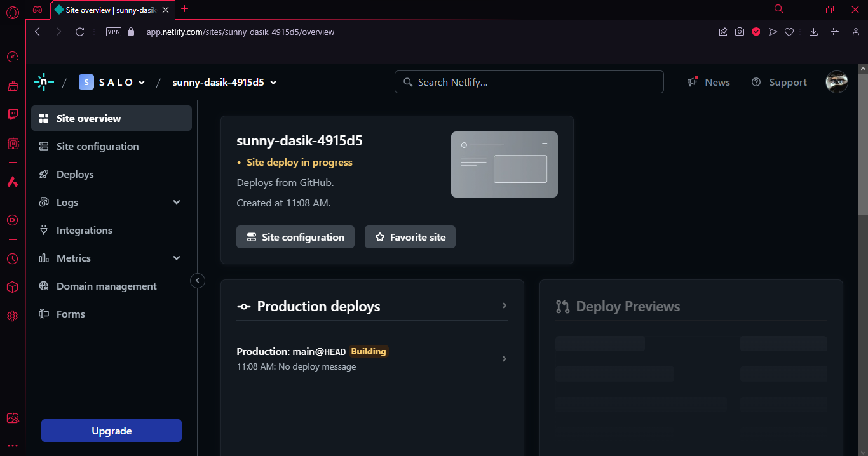The height and width of the screenshot is (456, 868).
Task: Reload the page
Action: (x=79, y=32)
